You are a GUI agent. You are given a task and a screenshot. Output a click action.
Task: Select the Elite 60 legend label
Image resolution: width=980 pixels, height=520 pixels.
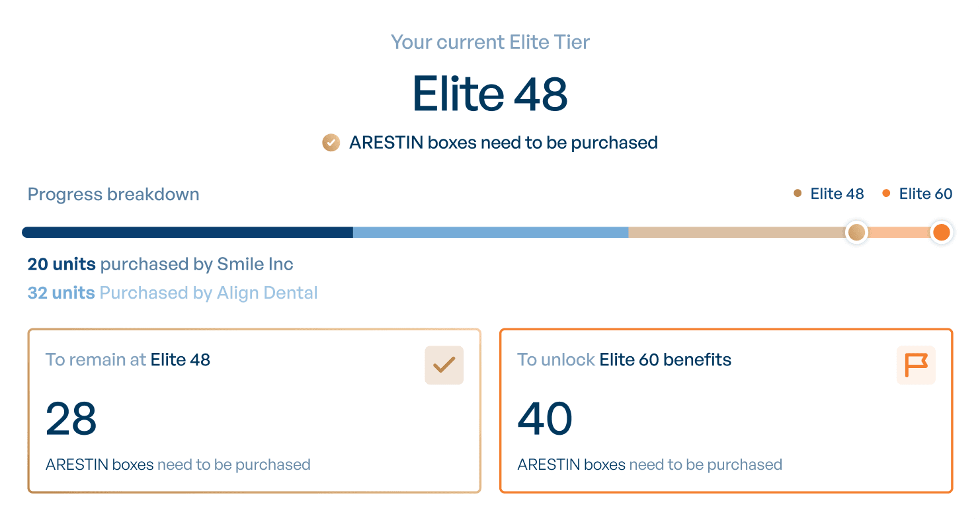click(x=925, y=194)
